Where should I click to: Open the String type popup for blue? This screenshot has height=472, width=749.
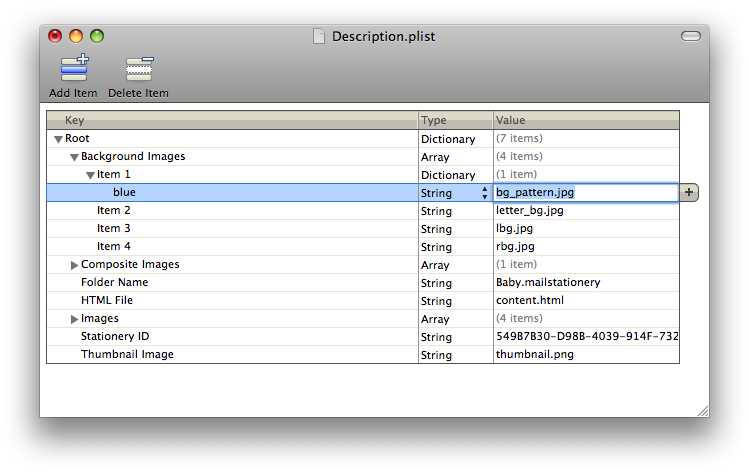click(x=485, y=193)
